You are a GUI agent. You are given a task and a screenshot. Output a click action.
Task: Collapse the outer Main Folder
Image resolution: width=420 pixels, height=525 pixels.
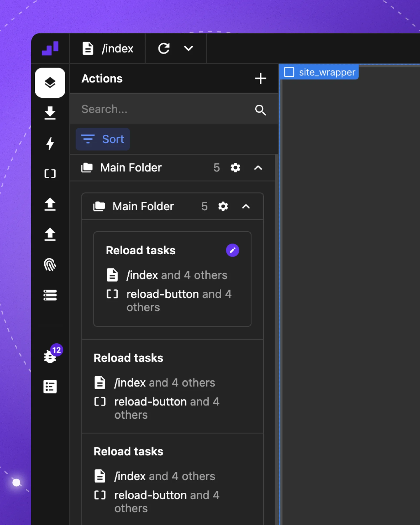tap(258, 167)
